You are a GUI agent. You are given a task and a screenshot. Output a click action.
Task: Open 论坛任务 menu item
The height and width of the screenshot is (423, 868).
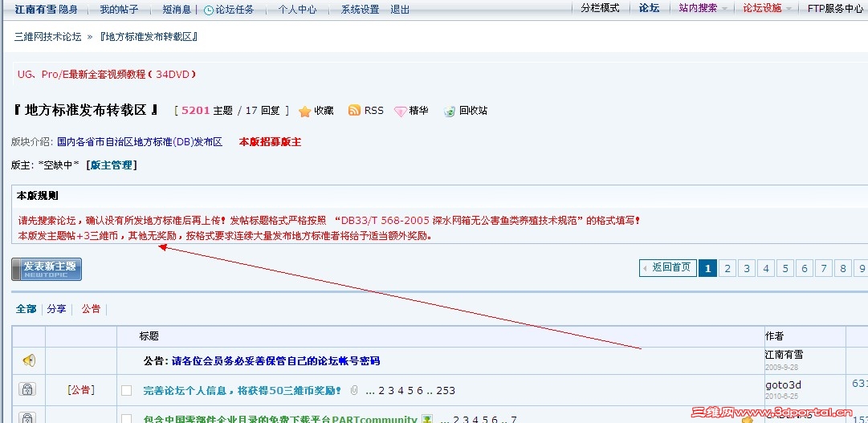[234, 10]
